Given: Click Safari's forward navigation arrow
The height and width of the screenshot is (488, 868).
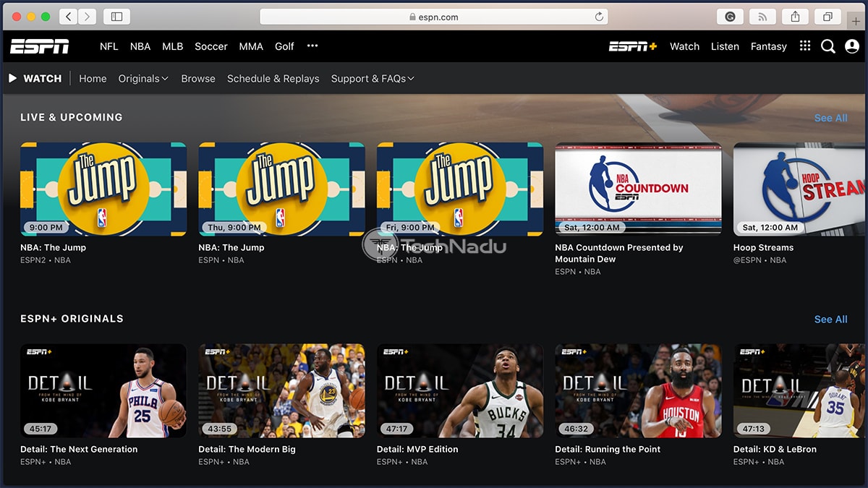Looking at the screenshot, I should pyautogui.click(x=88, y=16).
